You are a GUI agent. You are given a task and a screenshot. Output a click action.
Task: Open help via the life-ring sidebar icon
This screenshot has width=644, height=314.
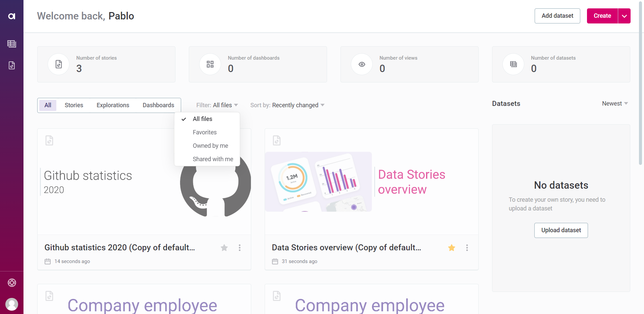point(12,282)
